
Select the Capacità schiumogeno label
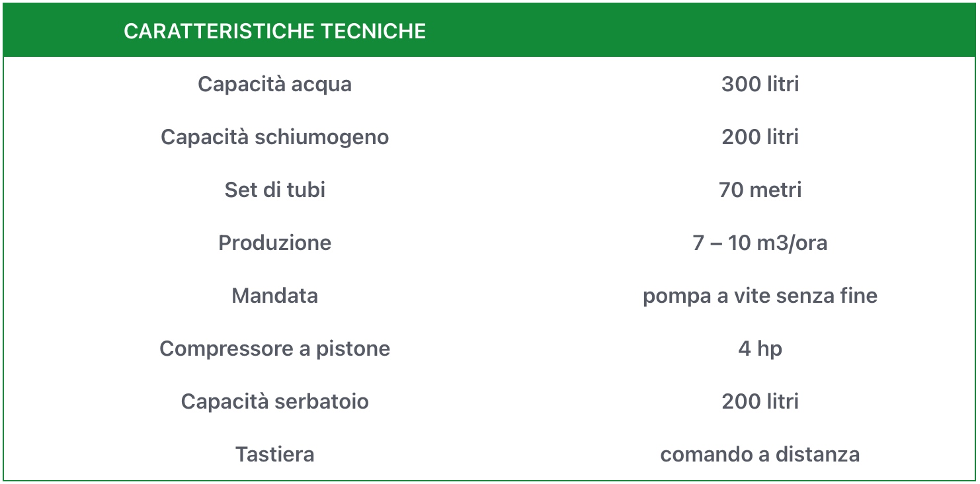pos(274,137)
